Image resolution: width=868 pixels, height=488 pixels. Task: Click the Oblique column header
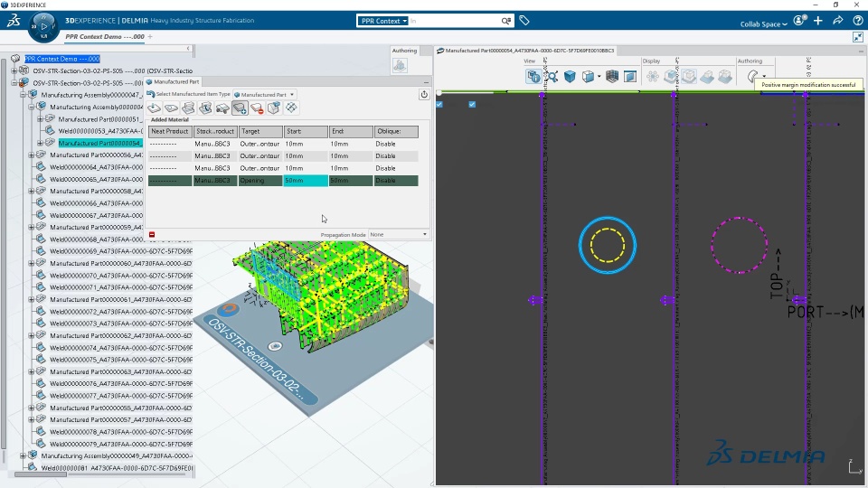pos(396,132)
